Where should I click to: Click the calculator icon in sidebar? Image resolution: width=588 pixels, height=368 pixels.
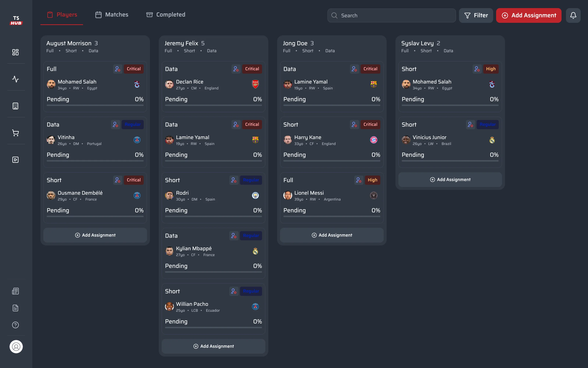coord(16,106)
